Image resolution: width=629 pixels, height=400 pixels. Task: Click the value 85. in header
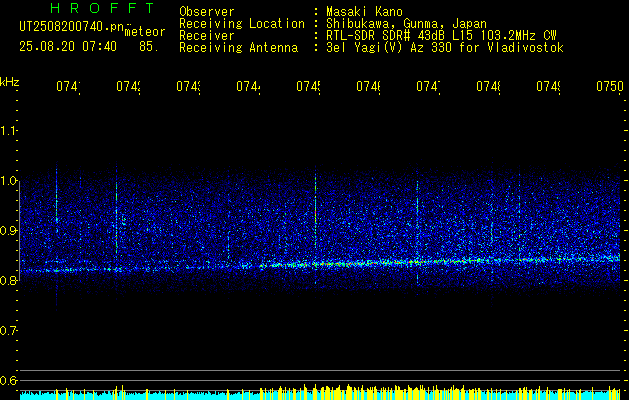pos(149,47)
